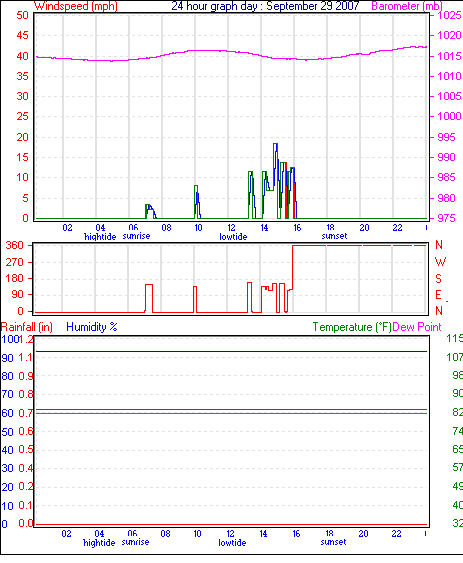Click the Humidity % label

point(92,327)
